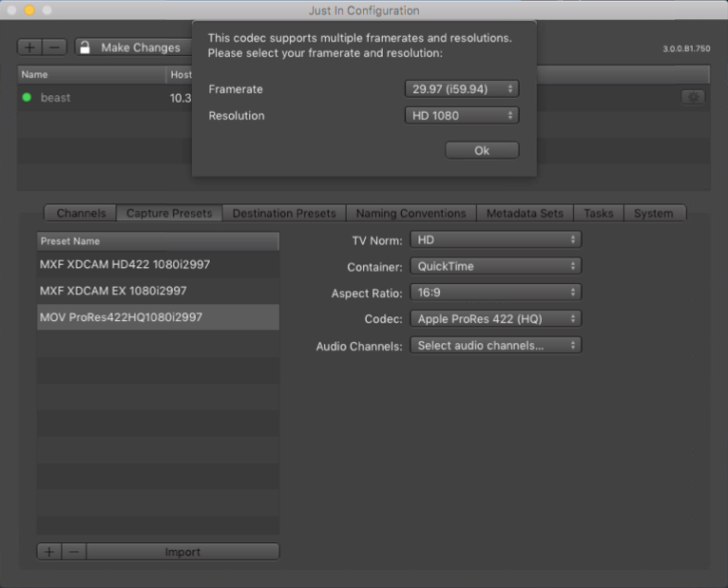Add a new host with the top plus button

click(x=29, y=47)
